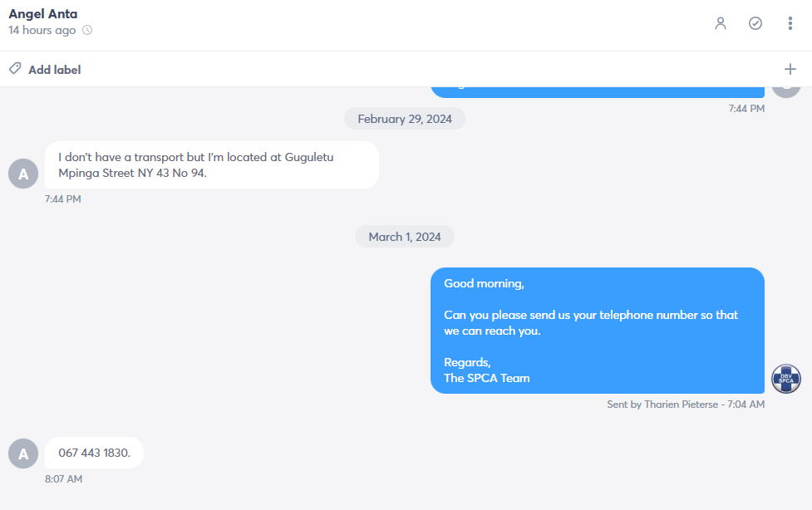
Task: Click Sent by Tharien Pieterse timestamp
Action: [x=686, y=405]
